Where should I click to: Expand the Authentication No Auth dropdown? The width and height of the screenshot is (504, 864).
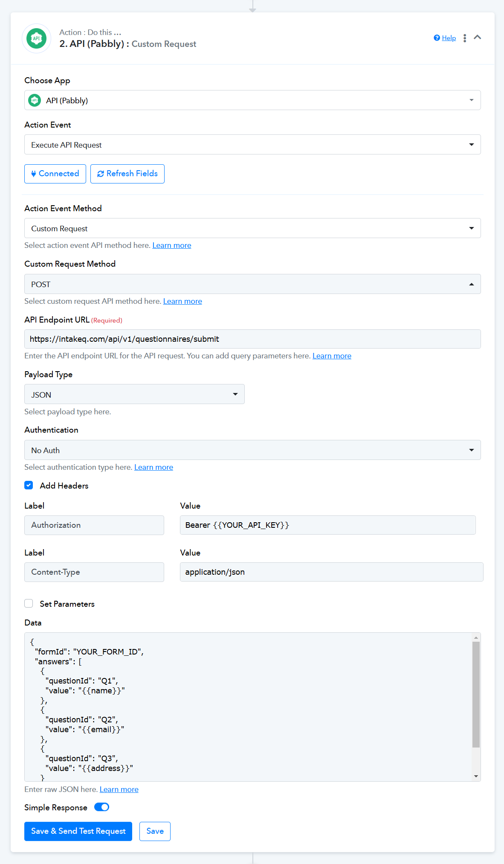coord(252,450)
